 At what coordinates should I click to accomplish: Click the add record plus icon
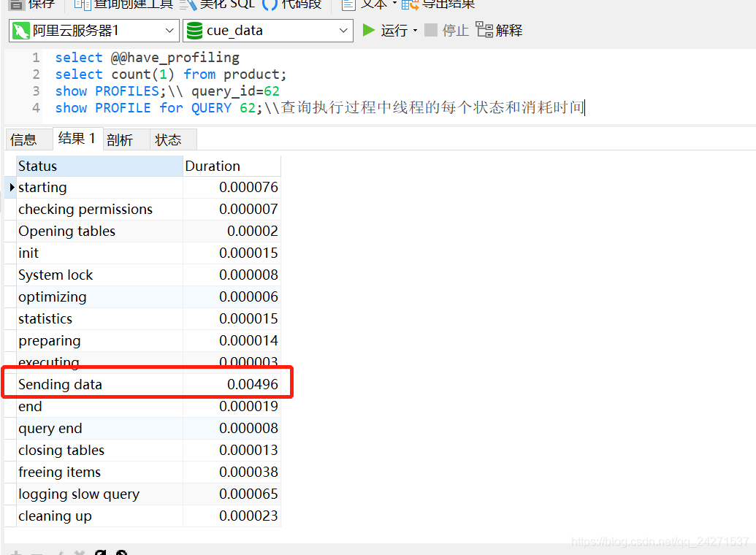tap(16, 552)
